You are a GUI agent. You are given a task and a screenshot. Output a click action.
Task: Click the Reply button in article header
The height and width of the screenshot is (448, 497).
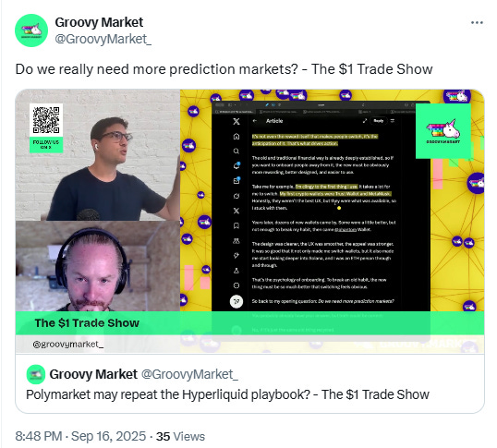tap(379, 121)
